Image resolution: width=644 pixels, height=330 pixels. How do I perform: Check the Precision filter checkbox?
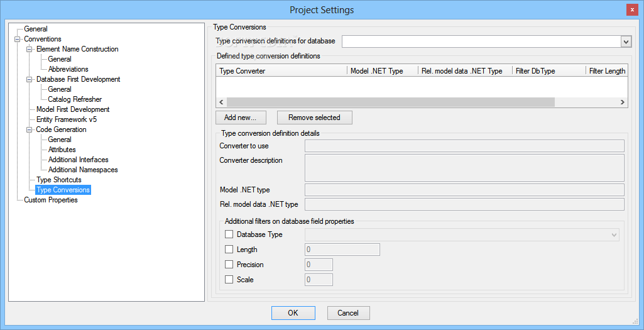[x=229, y=265]
